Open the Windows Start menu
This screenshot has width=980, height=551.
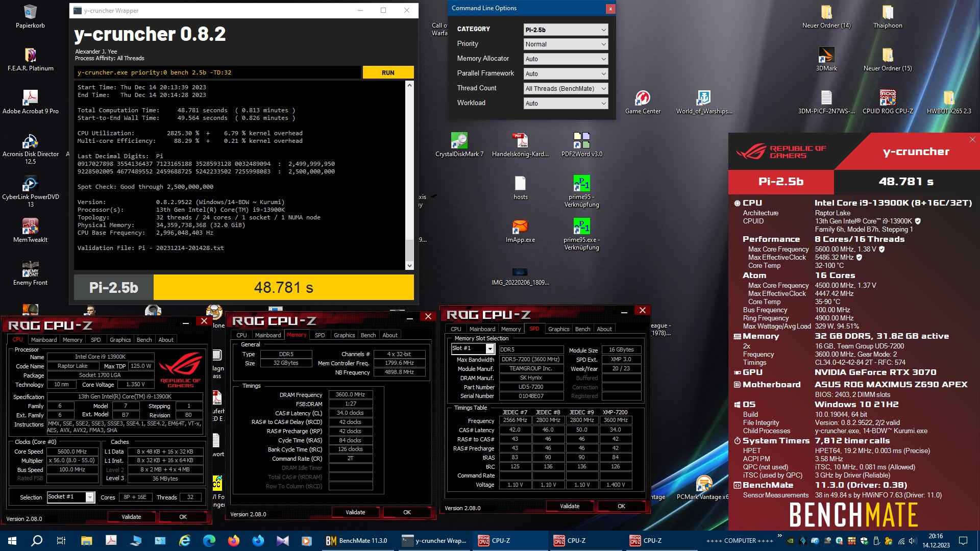[x=12, y=541]
